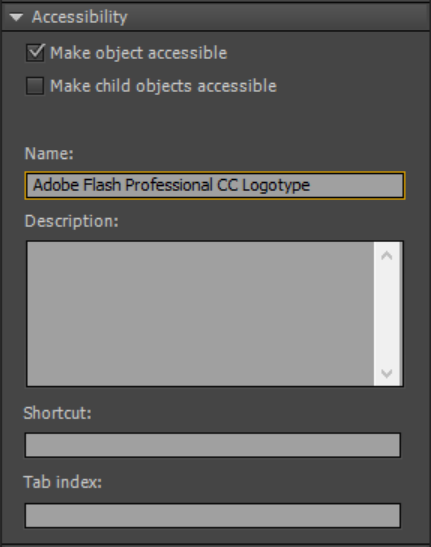Viewport: 431px width, 547px height.
Task: Click the 'Make object accessible' label text
Action: 139,53
